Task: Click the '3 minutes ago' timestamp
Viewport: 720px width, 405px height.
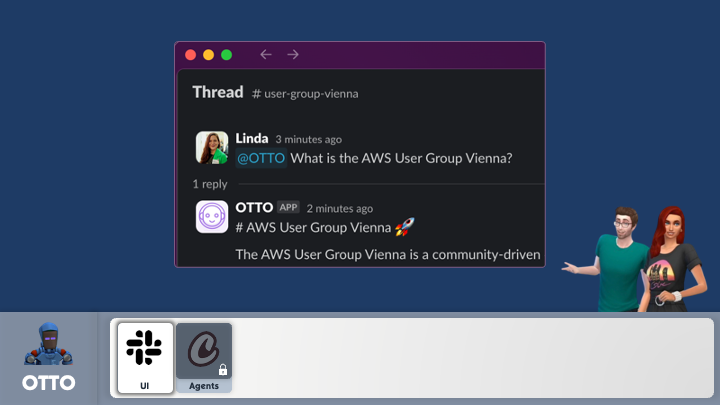Action: coord(309,139)
